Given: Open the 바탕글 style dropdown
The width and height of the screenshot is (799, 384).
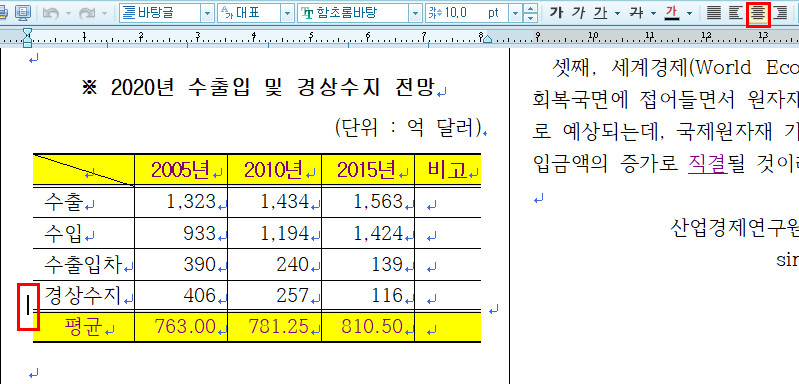Looking at the screenshot, I should (x=208, y=13).
